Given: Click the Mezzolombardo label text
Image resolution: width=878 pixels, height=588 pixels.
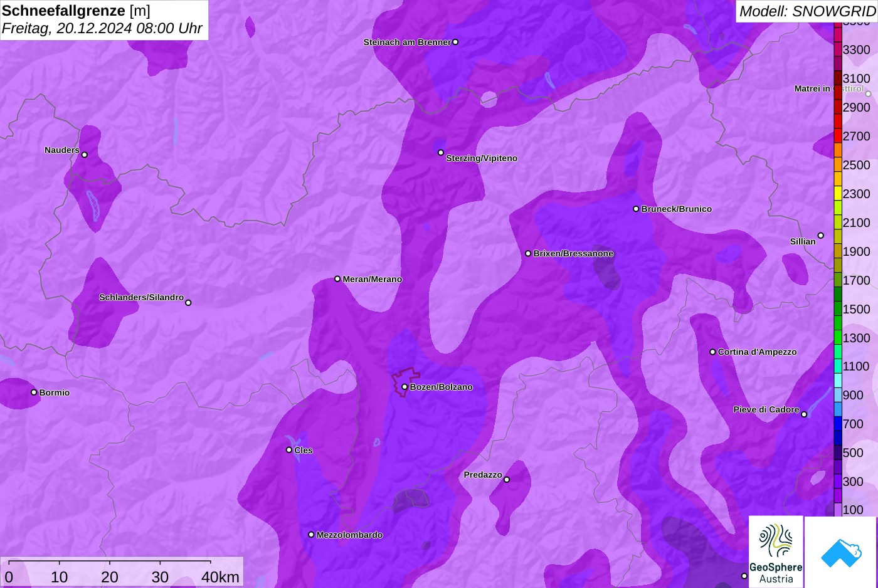Looking at the screenshot, I should [x=349, y=535].
